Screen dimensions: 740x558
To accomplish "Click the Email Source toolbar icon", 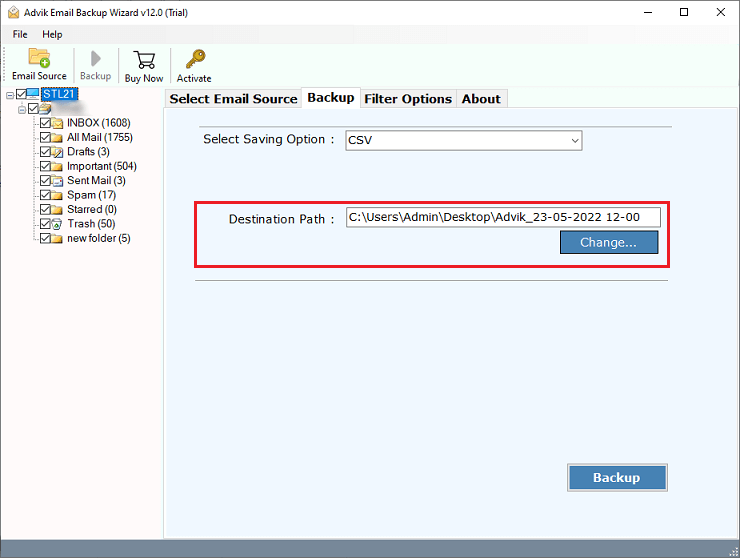I will pyautogui.click(x=39, y=58).
